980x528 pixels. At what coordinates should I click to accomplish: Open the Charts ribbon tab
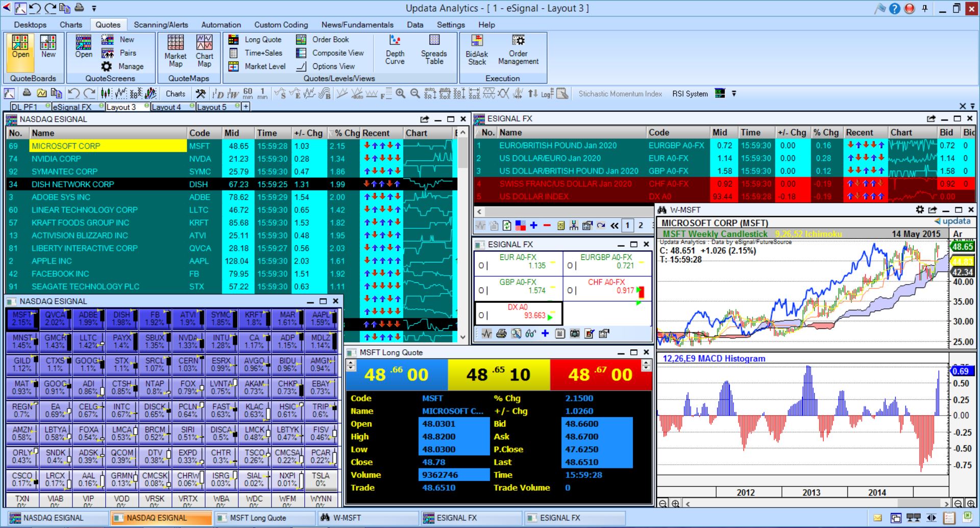(70, 25)
